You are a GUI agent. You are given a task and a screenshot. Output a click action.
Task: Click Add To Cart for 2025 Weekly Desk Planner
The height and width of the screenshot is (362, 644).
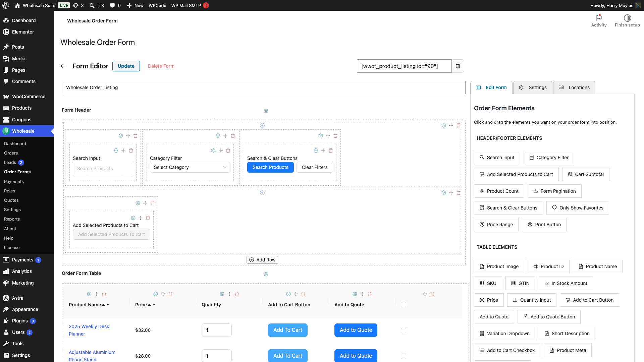click(288, 330)
